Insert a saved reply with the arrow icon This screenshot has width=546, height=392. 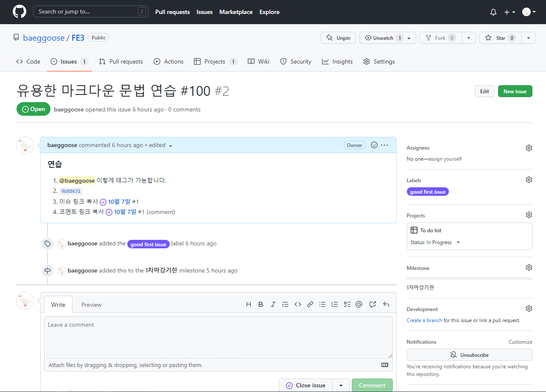386,304
